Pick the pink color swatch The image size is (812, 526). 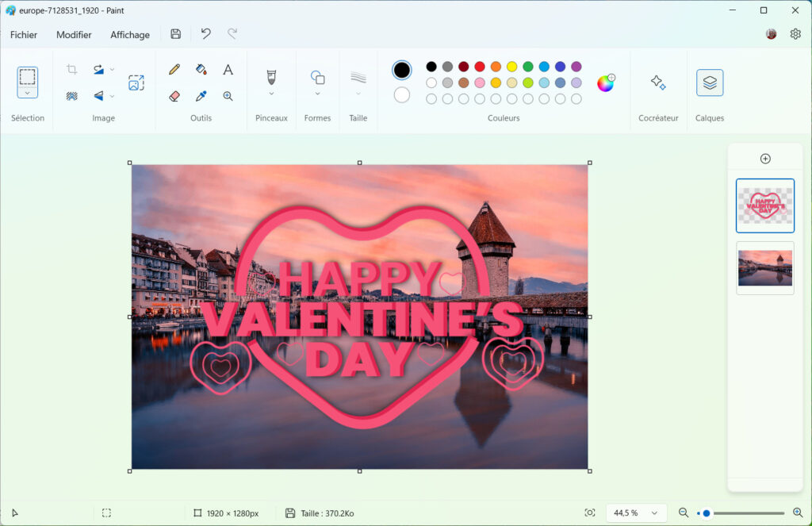(480, 83)
